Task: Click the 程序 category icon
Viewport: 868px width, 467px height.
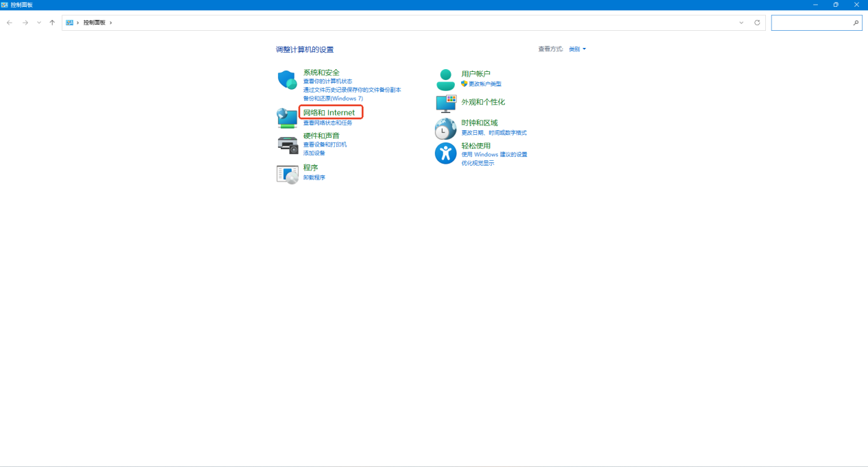Action: click(287, 174)
